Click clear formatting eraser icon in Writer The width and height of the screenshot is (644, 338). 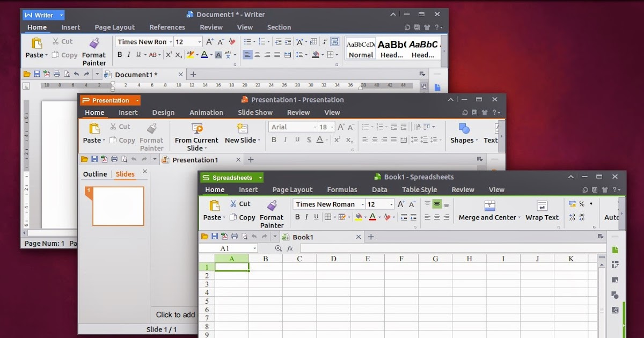[x=232, y=41]
